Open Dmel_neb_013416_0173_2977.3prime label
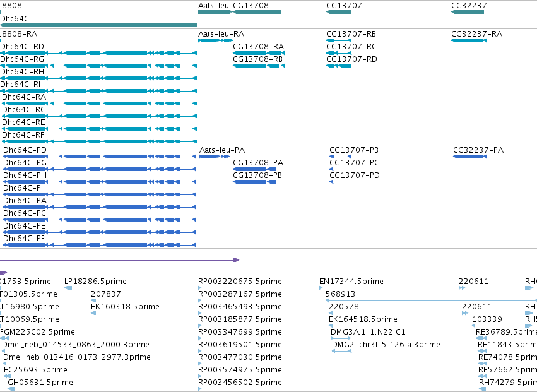 click(77, 357)
